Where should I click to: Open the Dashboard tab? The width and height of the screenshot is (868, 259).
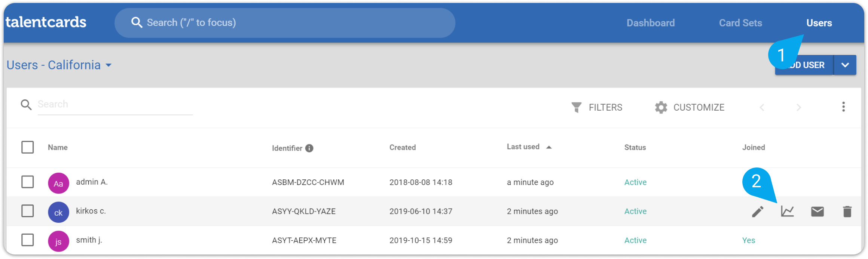point(651,23)
